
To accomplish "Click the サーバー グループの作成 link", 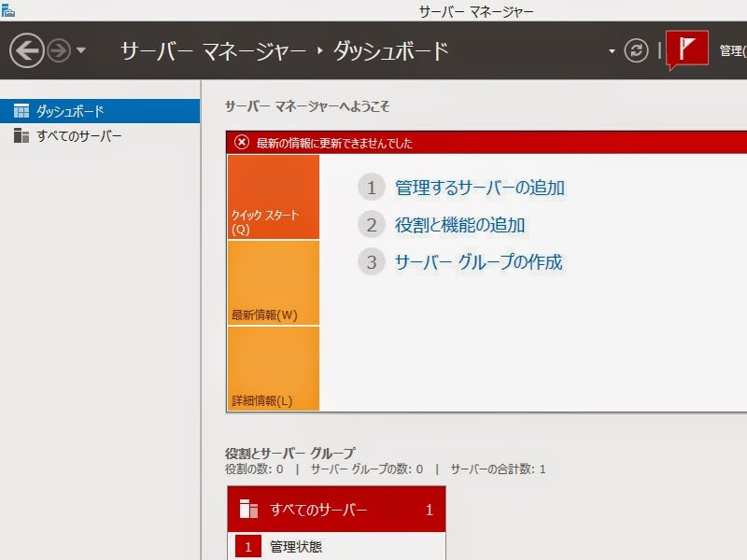I will pyautogui.click(x=478, y=262).
